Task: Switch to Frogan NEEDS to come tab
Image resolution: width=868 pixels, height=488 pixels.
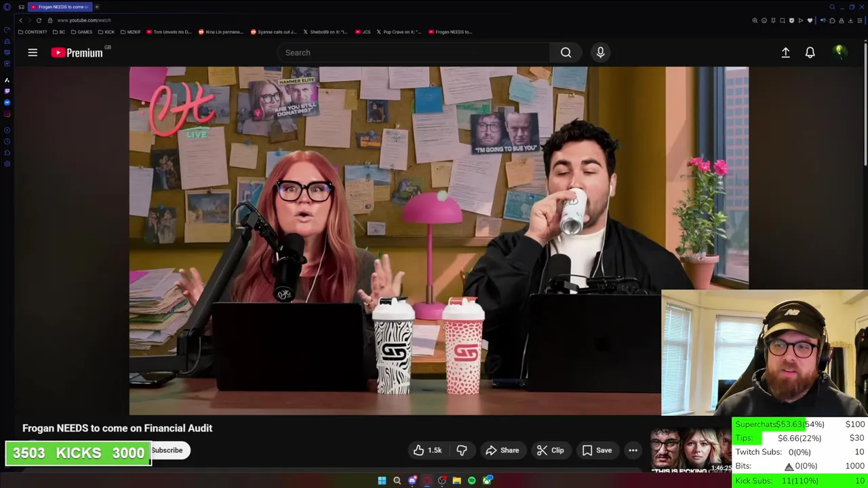Action: [59, 7]
